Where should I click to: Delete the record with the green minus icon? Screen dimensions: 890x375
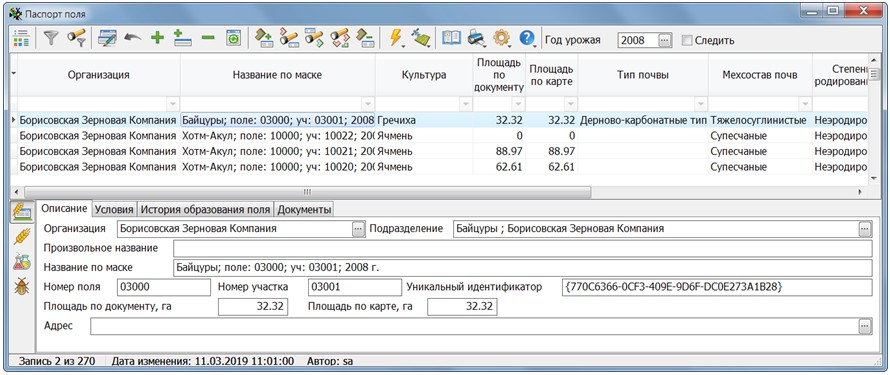coord(208,39)
